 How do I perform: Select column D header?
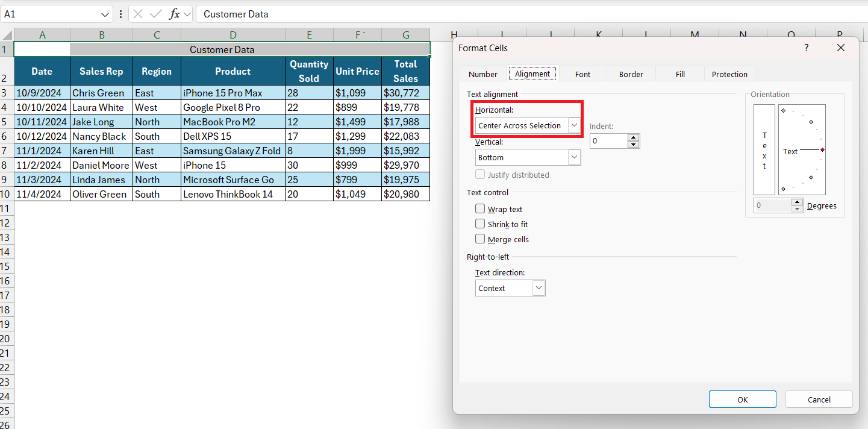(x=233, y=35)
